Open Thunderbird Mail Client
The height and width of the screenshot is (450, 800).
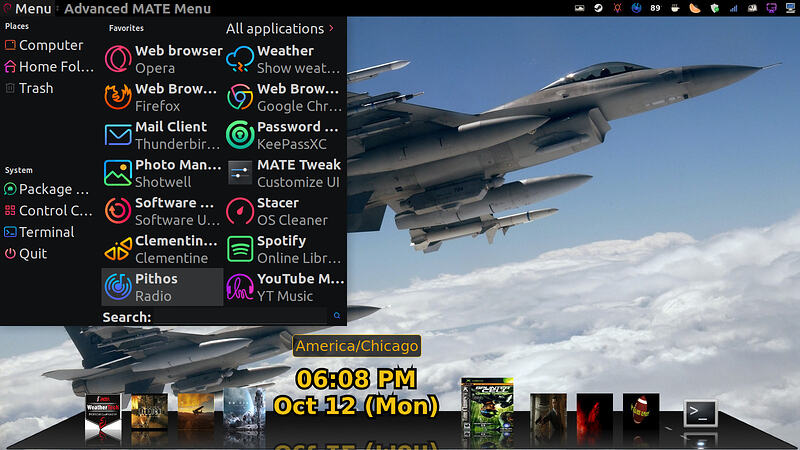point(162,135)
